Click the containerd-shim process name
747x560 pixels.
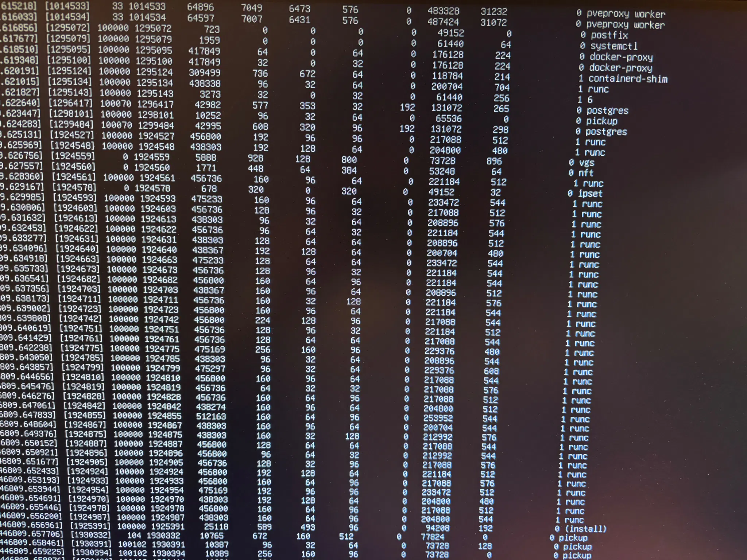coord(627,79)
